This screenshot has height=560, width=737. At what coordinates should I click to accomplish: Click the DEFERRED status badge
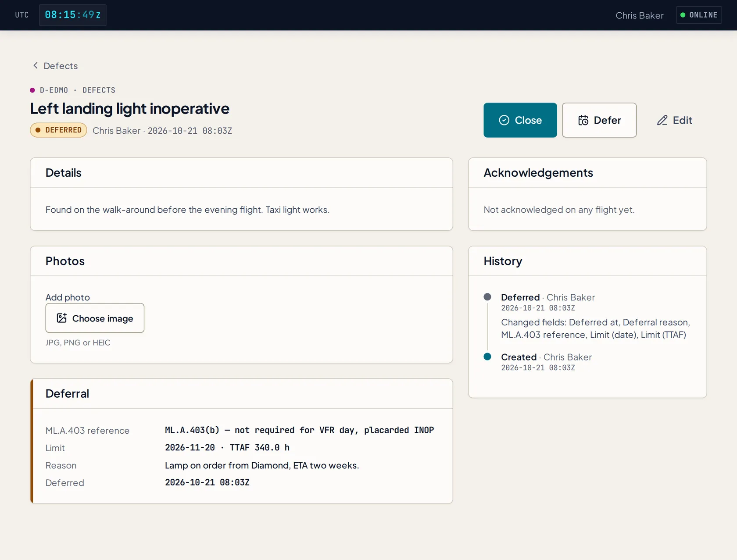pyautogui.click(x=58, y=130)
